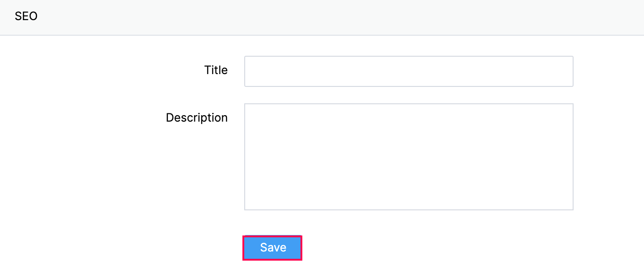Hit Save below the Description field
The height and width of the screenshot is (278, 644).
pyautogui.click(x=272, y=248)
